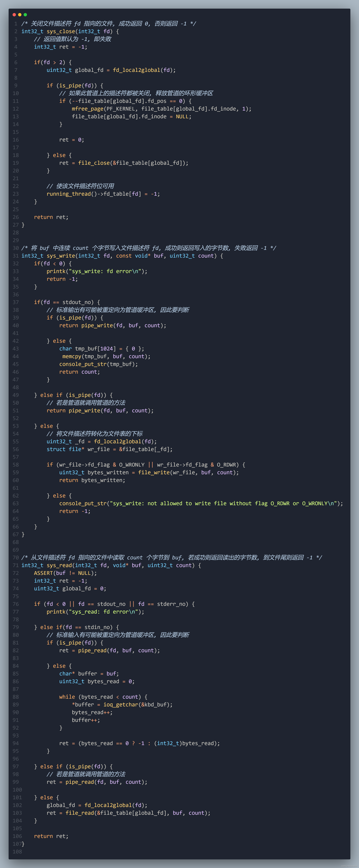Click the comment on line 10 about pipe buffer

tap(136, 93)
